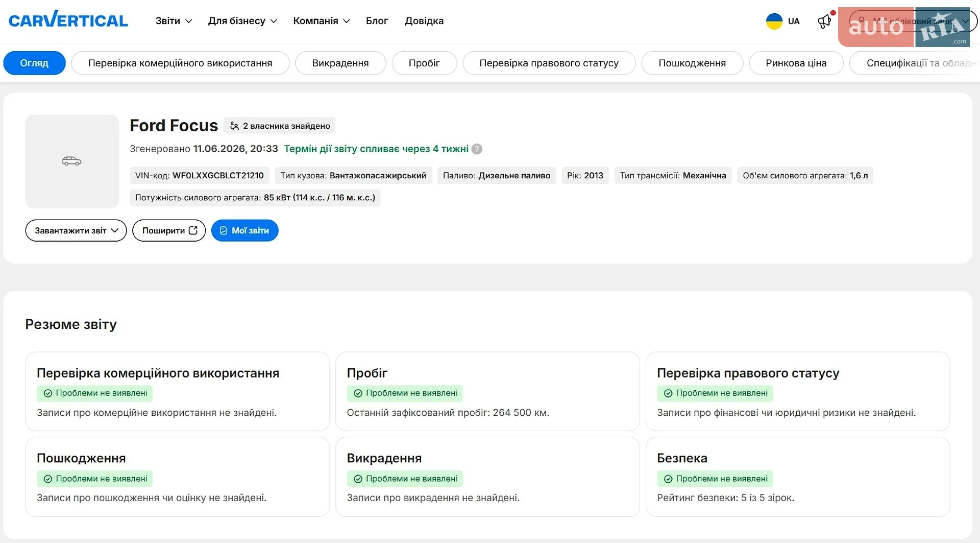The height and width of the screenshot is (543, 980).
Task: Change language via UA label
Action: pos(794,21)
